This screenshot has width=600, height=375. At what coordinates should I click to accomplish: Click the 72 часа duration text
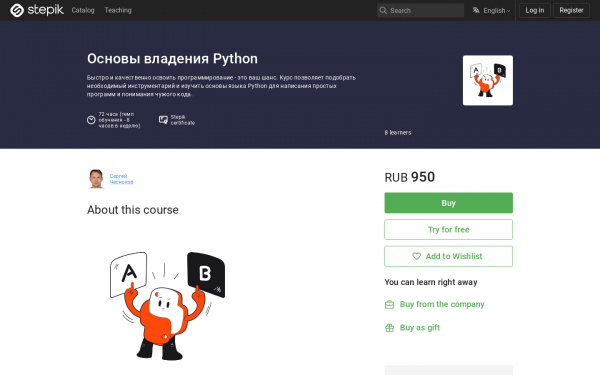pos(119,120)
